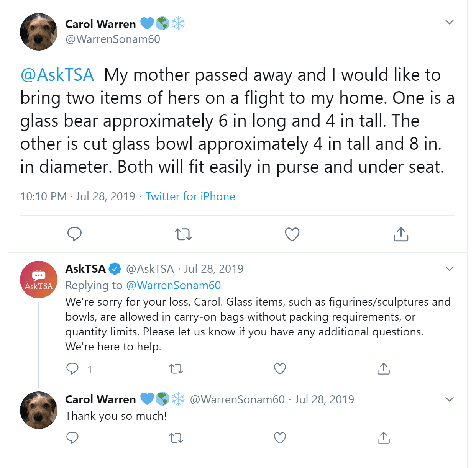The image size is (476, 468).
Task: Reply to the "Thank you so much!" tweet
Action: tap(72, 437)
